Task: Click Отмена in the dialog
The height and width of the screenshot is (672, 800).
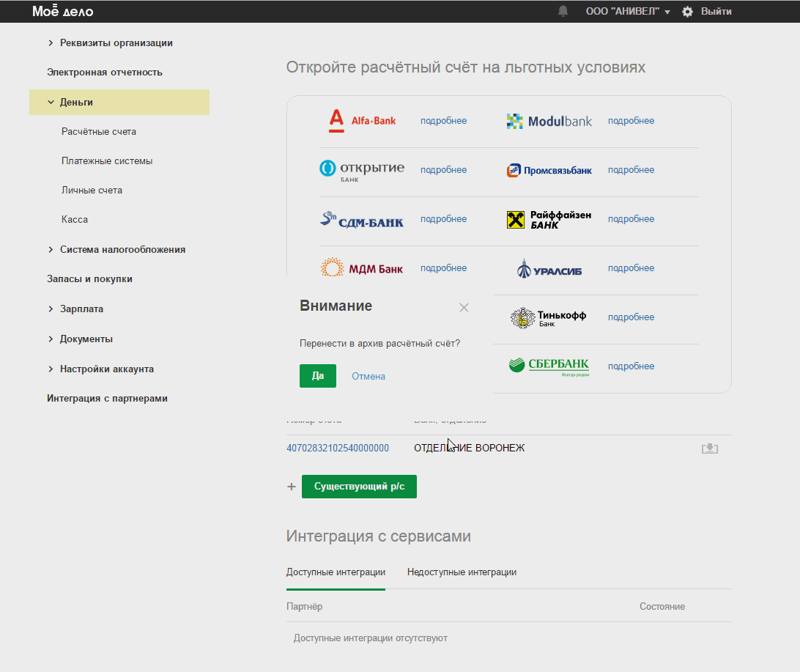Action: click(368, 377)
